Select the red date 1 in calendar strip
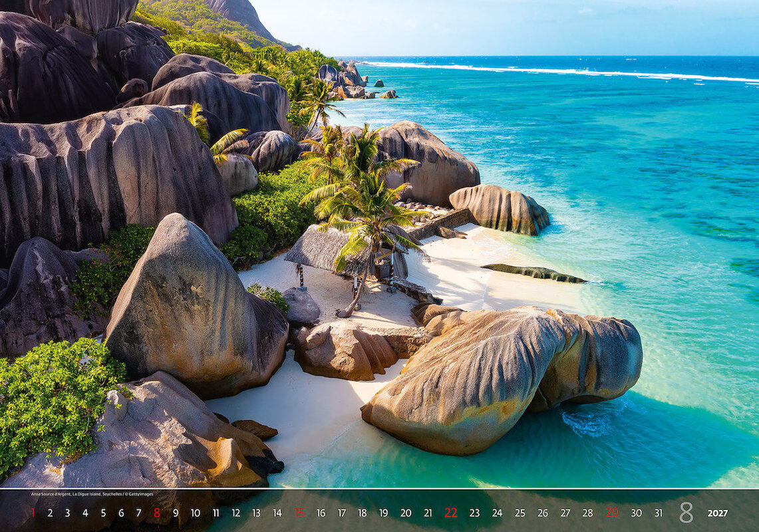 point(33,513)
